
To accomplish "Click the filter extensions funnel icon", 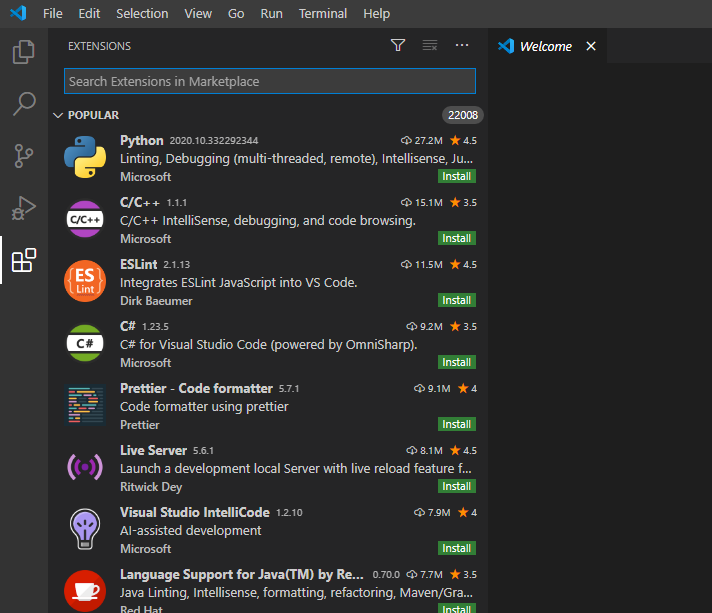I will pos(398,45).
